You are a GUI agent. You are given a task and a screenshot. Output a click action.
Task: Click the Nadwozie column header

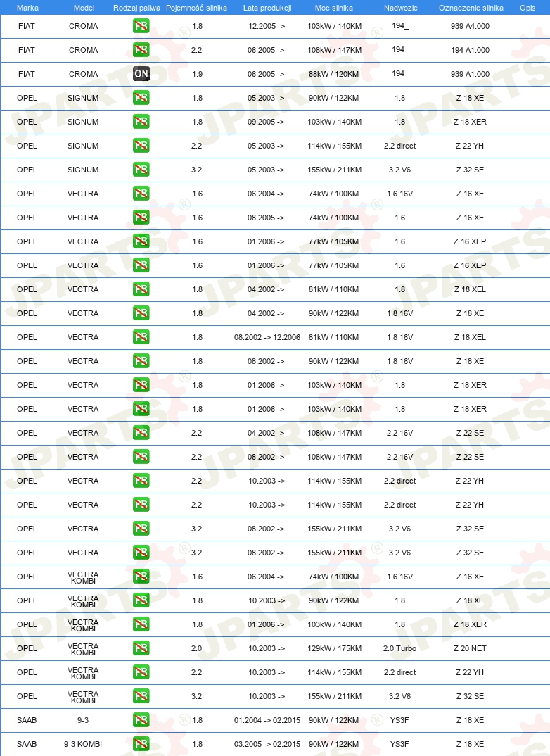coord(401,8)
